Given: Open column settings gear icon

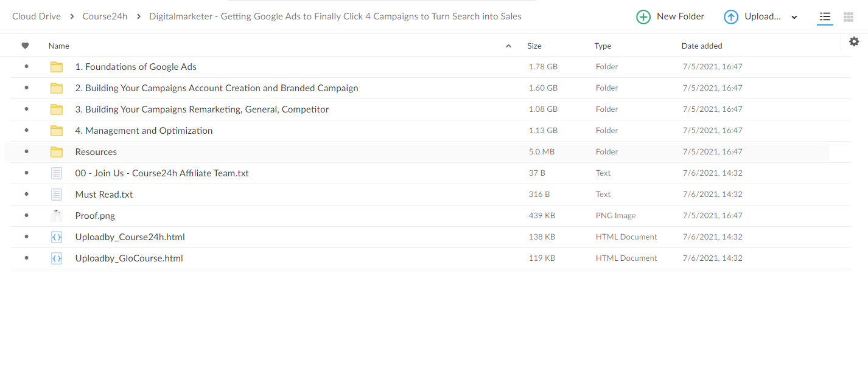Looking at the screenshot, I should coord(854,41).
